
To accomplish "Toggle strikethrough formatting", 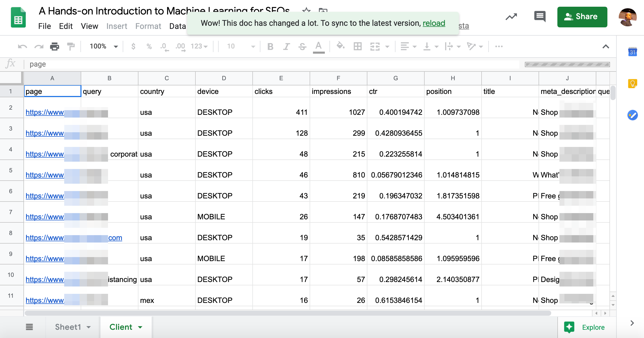I will pyautogui.click(x=302, y=46).
